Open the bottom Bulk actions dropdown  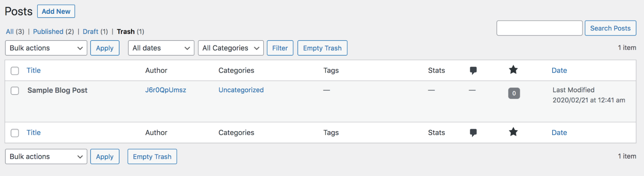pos(46,157)
